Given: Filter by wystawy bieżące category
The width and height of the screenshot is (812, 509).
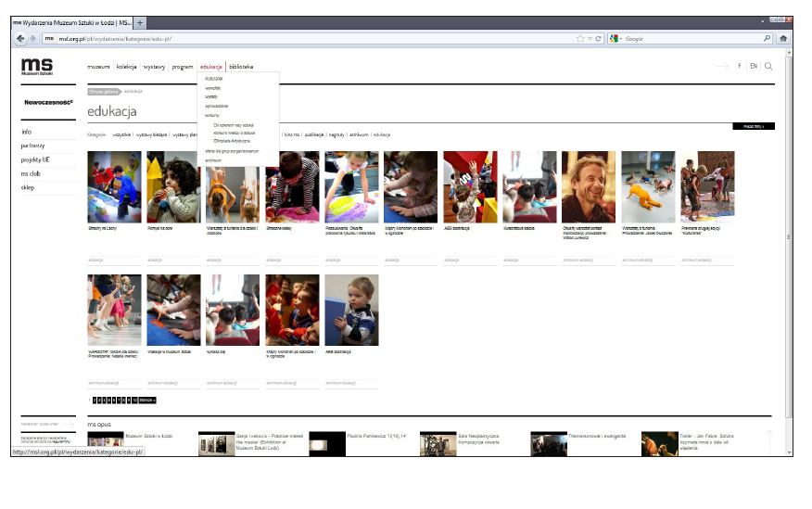Looking at the screenshot, I should click(152, 134).
